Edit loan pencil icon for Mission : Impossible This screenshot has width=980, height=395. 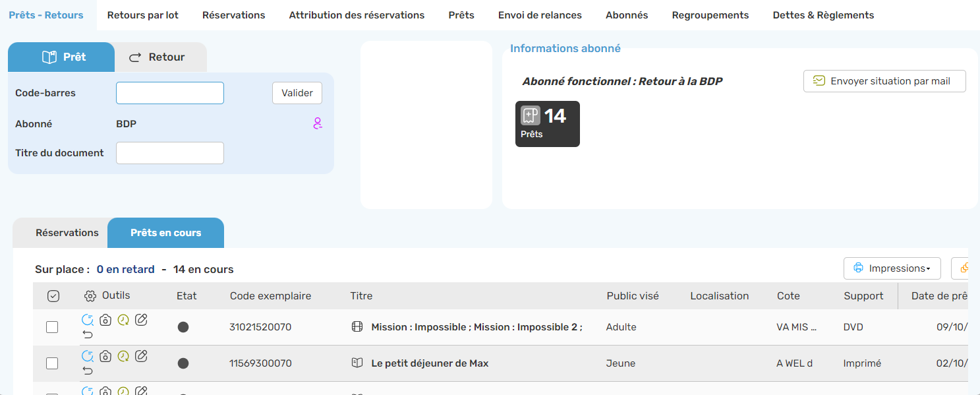pos(141,320)
